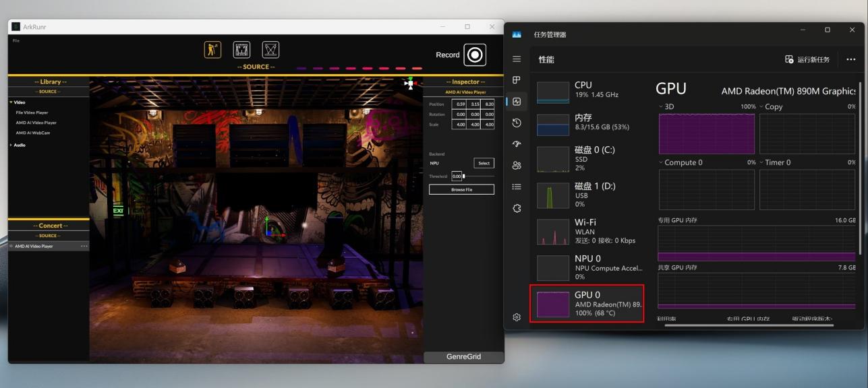Open the Users page in Task Manager
This screenshot has height=388, width=868.
[517, 166]
